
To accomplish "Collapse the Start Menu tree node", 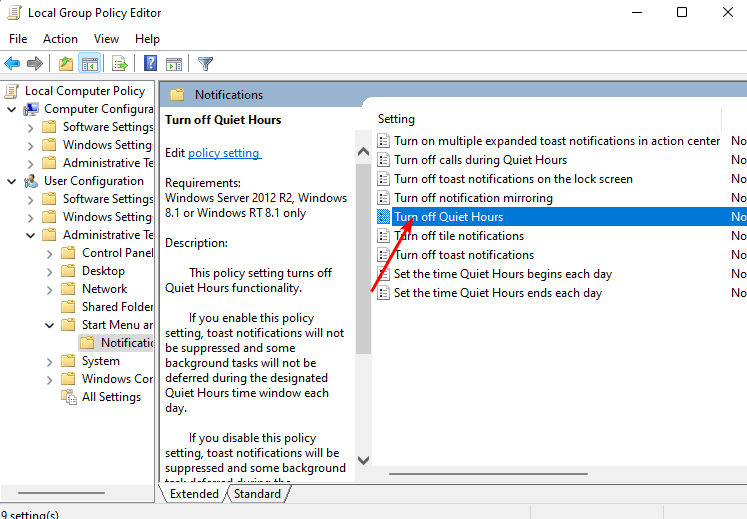I will pos(50,326).
